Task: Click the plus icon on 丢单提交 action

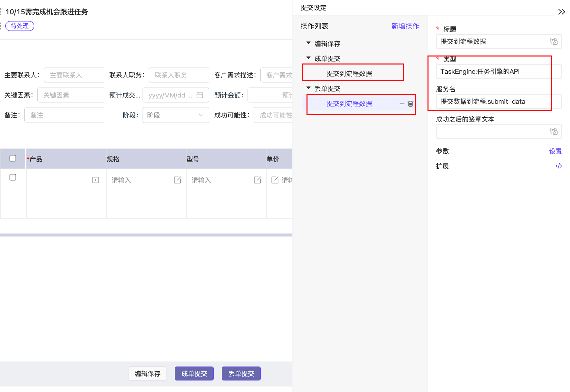Action: (x=402, y=103)
